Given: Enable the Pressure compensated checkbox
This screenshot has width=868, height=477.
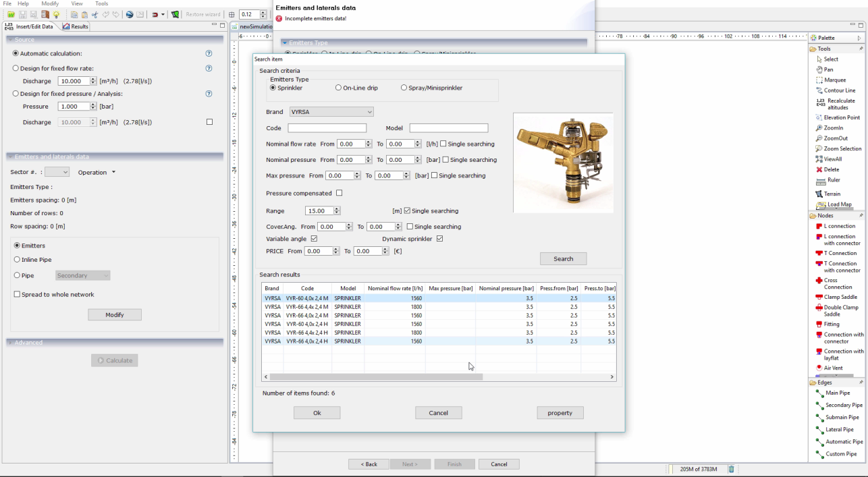Looking at the screenshot, I should [340, 193].
